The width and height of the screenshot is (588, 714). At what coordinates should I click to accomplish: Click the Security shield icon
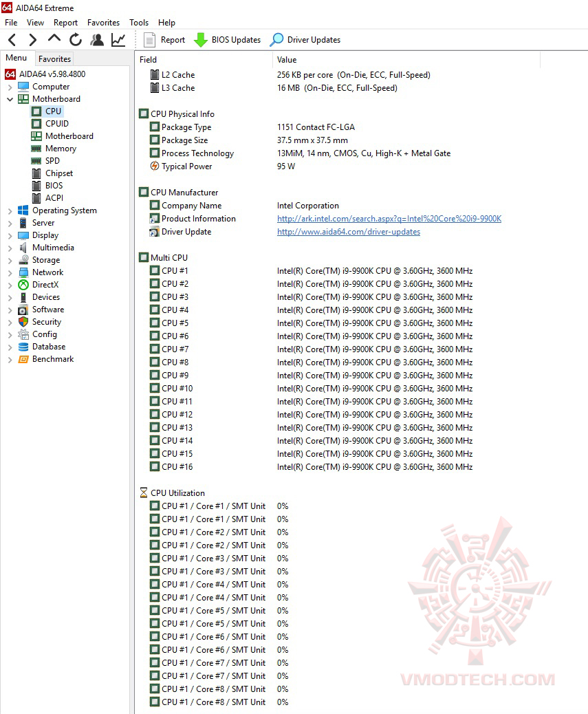23,322
